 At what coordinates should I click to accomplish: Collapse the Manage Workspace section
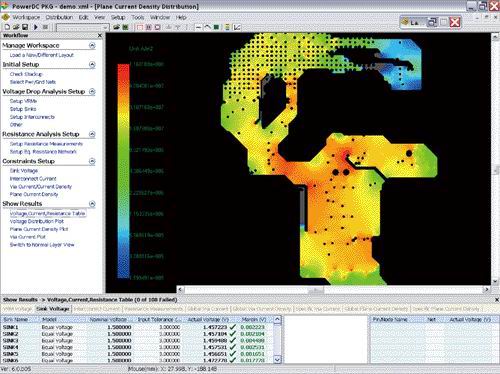click(x=92, y=45)
